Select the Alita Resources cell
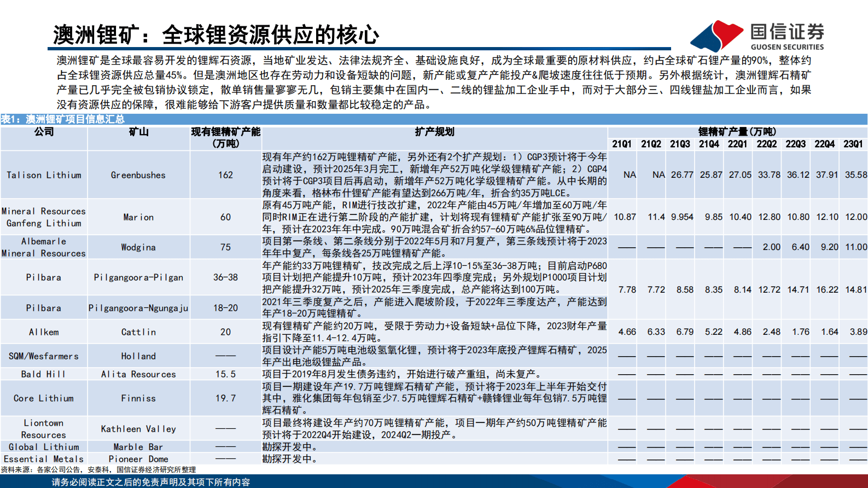 pos(138,374)
